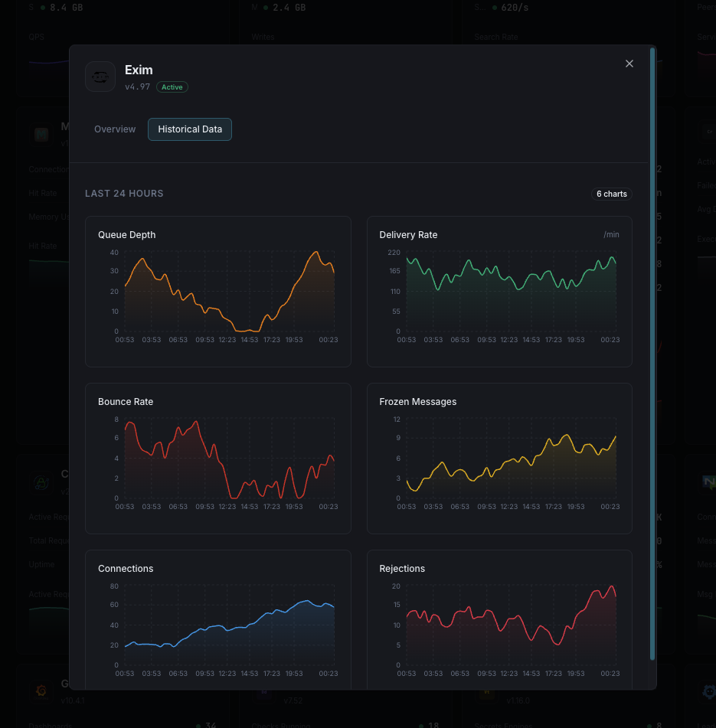716x728 pixels.
Task: Click the LAST 24 HOURS heading
Action: (124, 194)
